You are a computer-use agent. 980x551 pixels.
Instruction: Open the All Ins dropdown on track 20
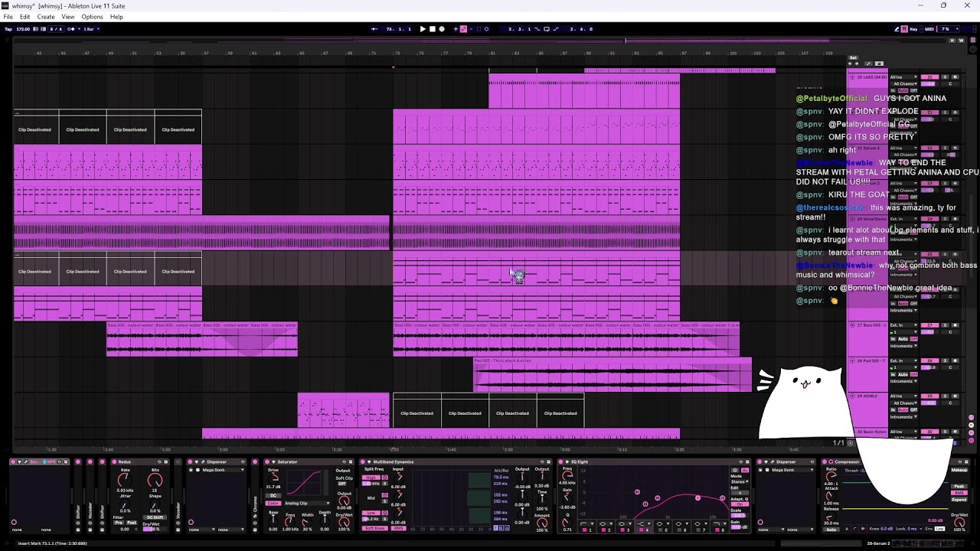tap(903, 77)
